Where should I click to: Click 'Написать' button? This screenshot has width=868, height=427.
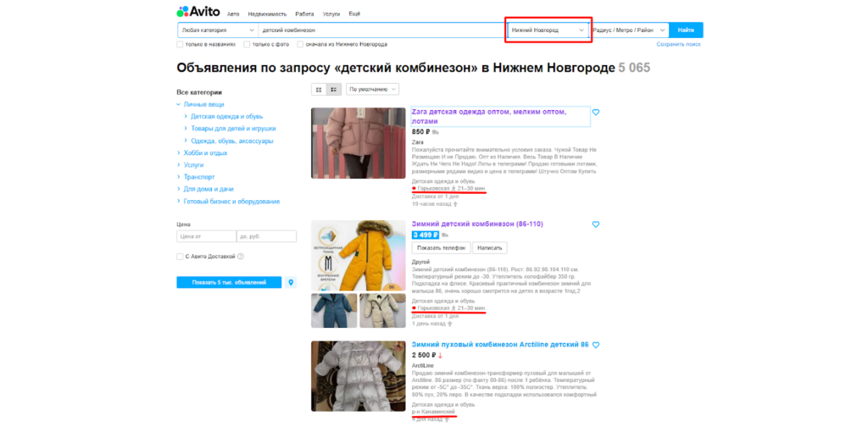tap(489, 247)
